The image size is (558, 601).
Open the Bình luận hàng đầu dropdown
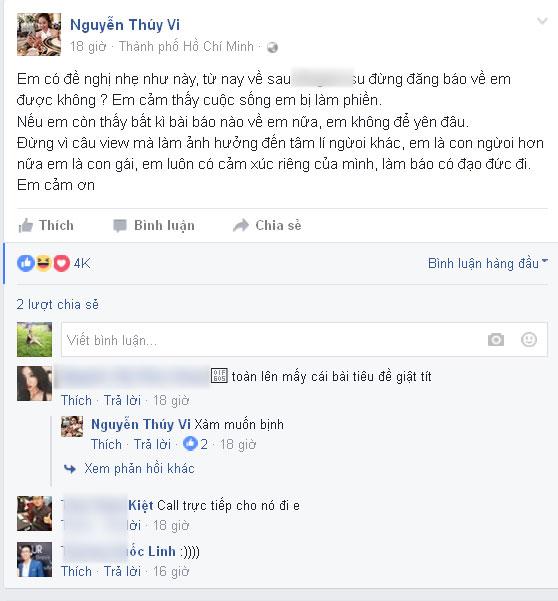[487, 263]
